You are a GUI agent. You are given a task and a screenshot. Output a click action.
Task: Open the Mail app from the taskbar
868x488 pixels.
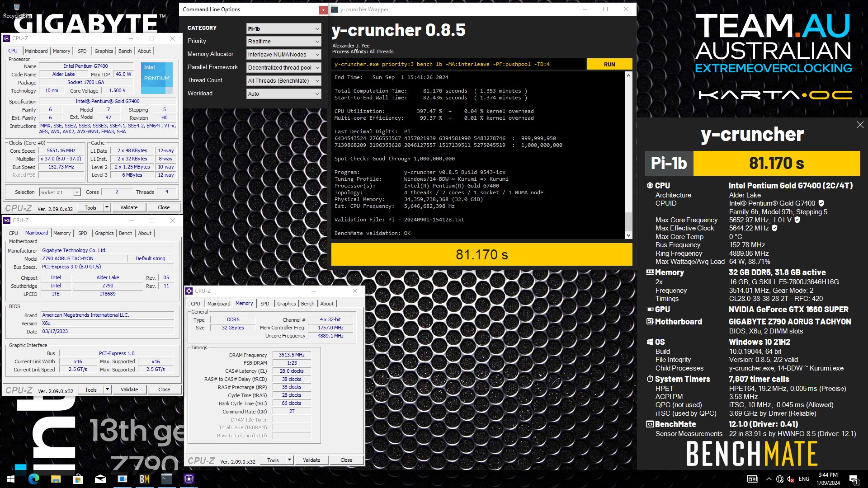pyautogui.click(x=100, y=479)
